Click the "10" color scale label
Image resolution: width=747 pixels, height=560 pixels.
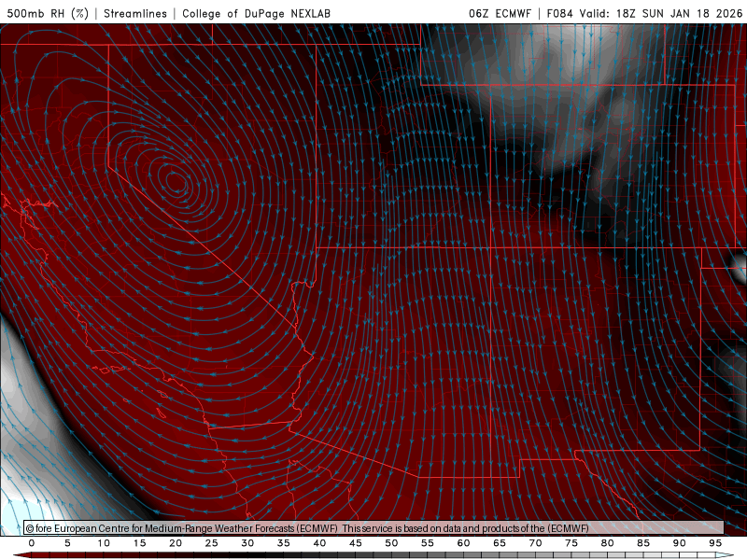point(104,543)
